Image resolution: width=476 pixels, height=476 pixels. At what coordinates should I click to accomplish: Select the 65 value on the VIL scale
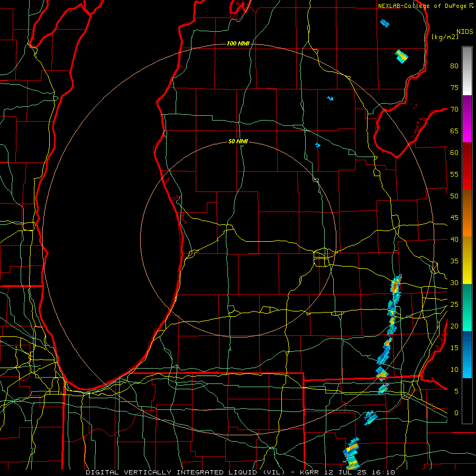coord(454,131)
